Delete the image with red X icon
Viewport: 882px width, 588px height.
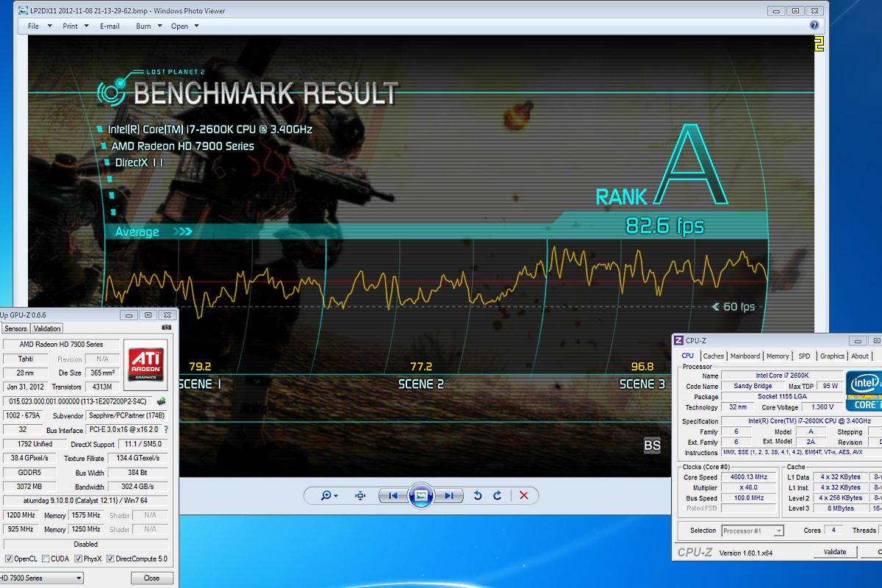pyautogui.click(x=524, y=495)
